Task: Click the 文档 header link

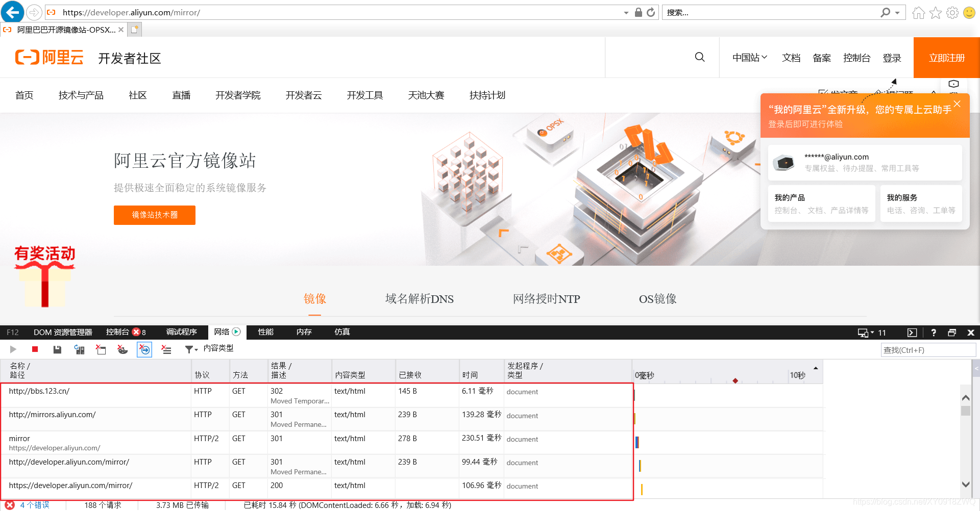Action: 791,58
